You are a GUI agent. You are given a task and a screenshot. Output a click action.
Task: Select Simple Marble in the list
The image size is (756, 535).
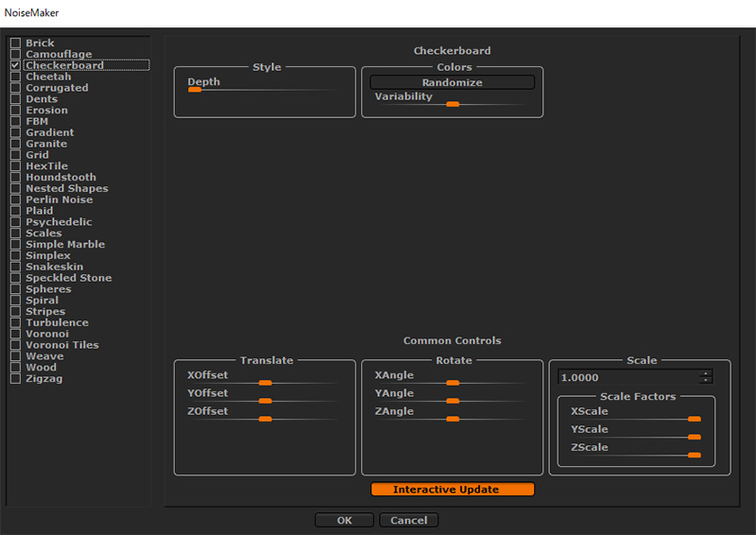click(x=65, y=245)
